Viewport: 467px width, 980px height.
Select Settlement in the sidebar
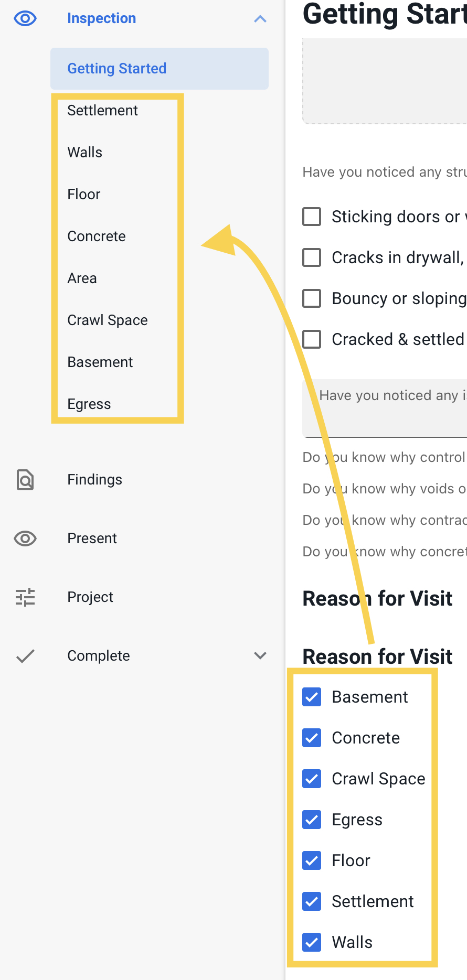tap(102, 111)
